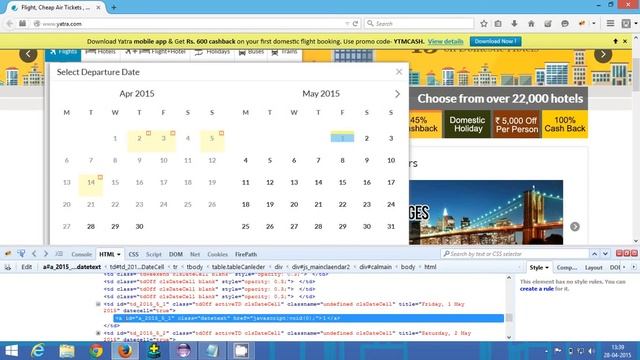640x360 pixels.
Task: Focus the Firefox Search box
Action: point(419,24)
